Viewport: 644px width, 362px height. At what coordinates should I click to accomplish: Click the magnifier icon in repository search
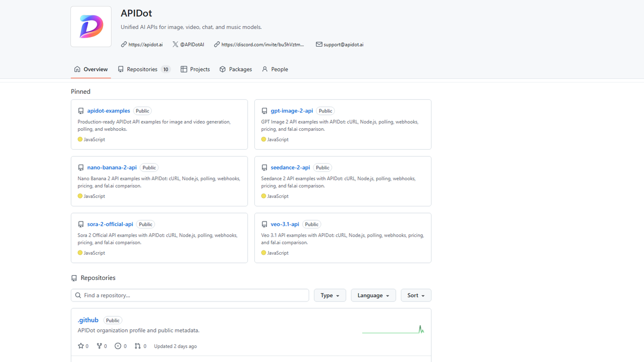(x=78, y=295)
